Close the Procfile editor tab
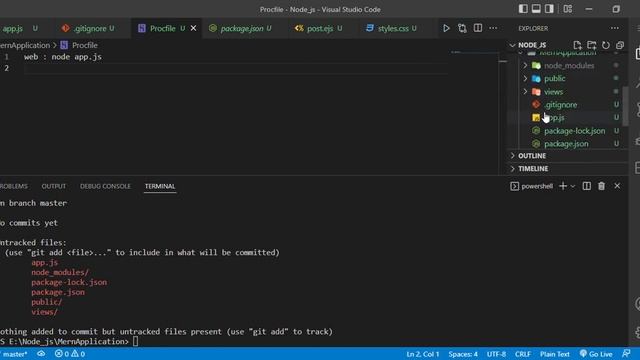This screenshot has width=640, height=360. [193, 28]
